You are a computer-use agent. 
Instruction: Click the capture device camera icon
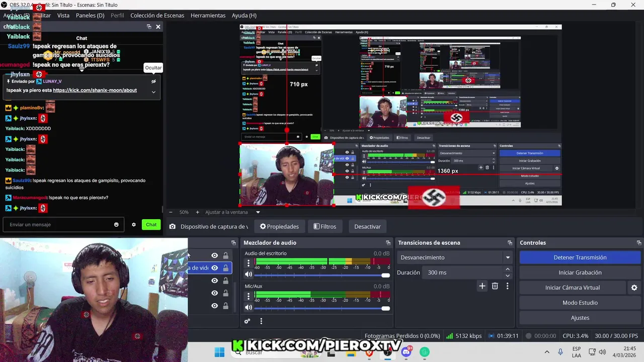[x=173, y=227]
